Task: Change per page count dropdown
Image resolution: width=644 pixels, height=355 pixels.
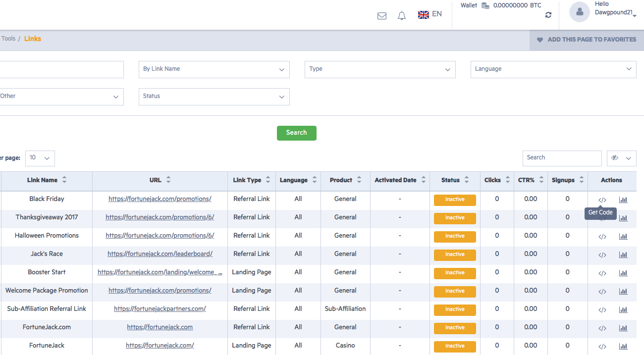Action: 40,158
